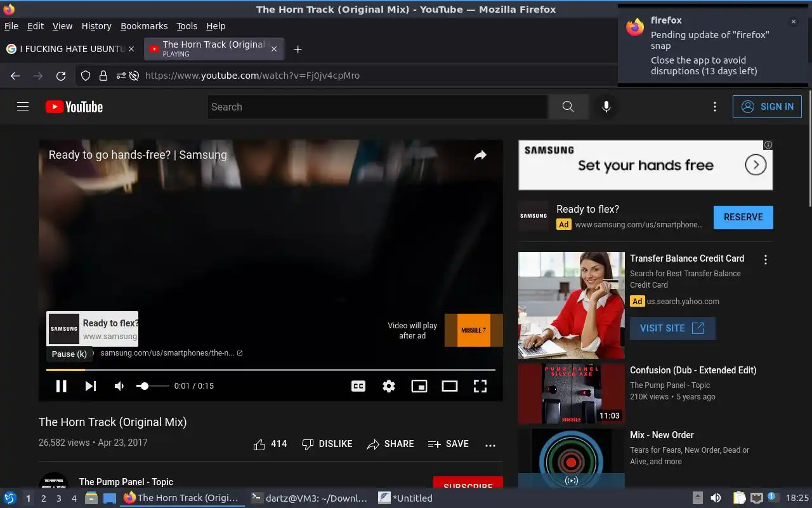Open YouTube settings three-dot menu
Viewport: 812px width, 508px height.
point(715,107)
